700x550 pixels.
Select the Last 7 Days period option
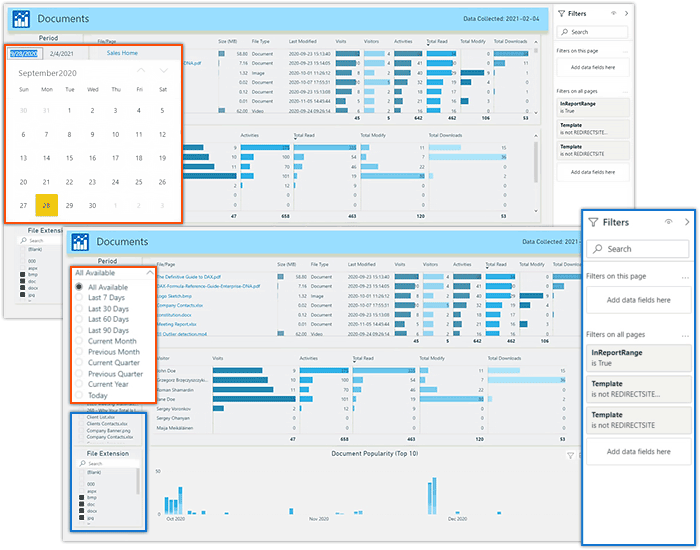tap(107, 298)
